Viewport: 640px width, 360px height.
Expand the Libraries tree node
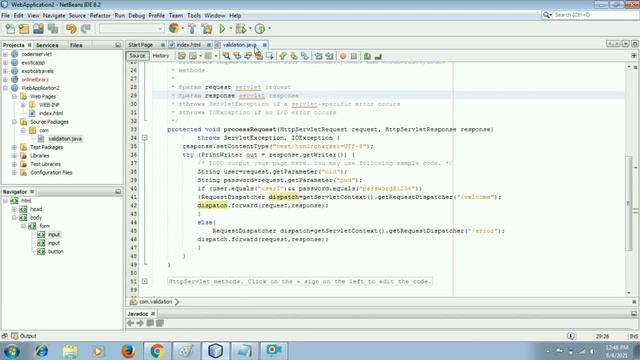(14, 156)
